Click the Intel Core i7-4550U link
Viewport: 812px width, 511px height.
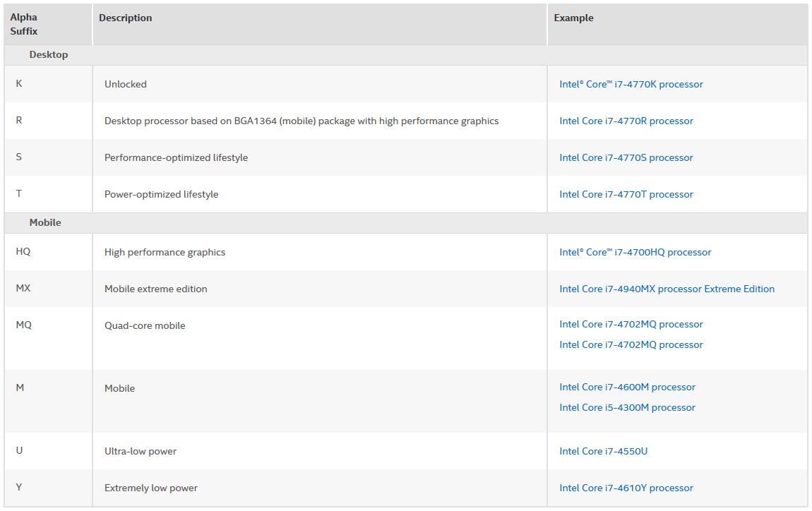[x=603, y=451]
